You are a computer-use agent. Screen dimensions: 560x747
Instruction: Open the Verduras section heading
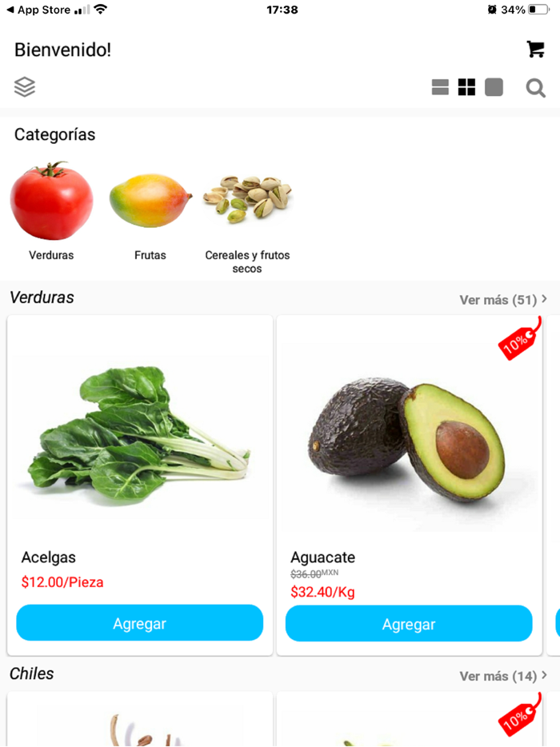point(42,298)
